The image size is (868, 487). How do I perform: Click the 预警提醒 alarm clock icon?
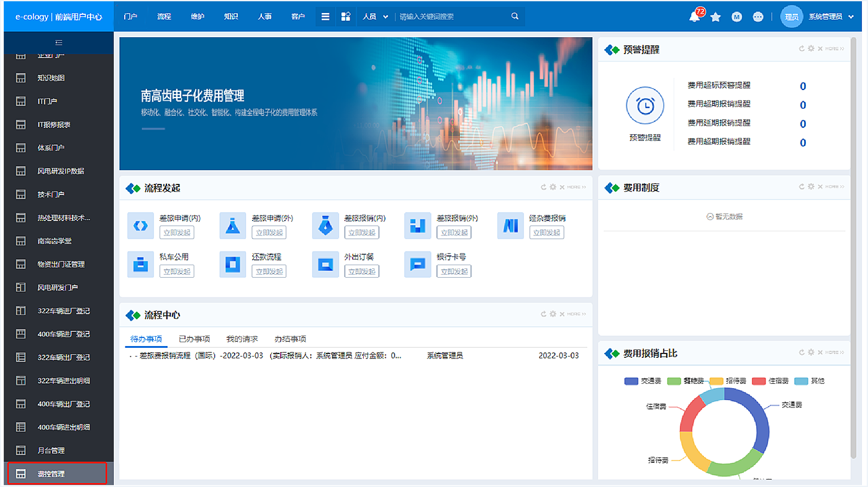(645, 106)
